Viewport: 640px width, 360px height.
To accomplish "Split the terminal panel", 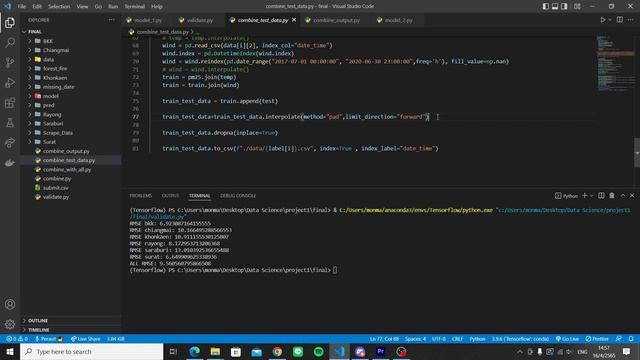I will tap(601, 196).
